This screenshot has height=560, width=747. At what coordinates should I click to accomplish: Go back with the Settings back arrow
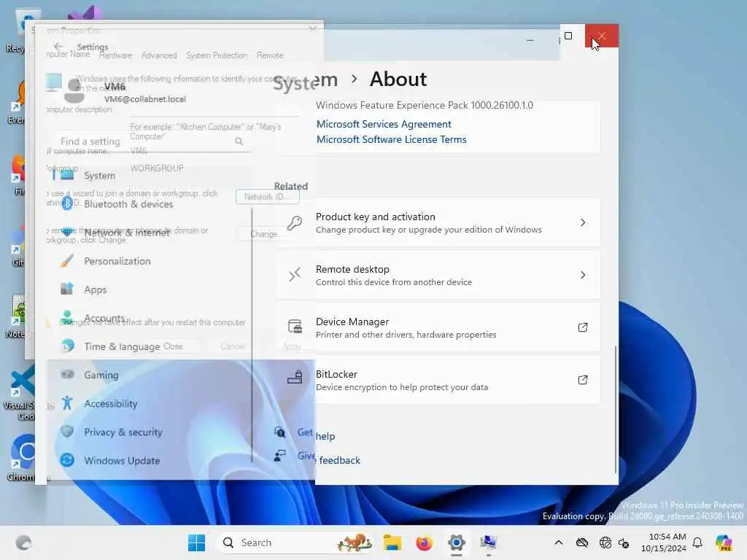(x=58, y=46)
